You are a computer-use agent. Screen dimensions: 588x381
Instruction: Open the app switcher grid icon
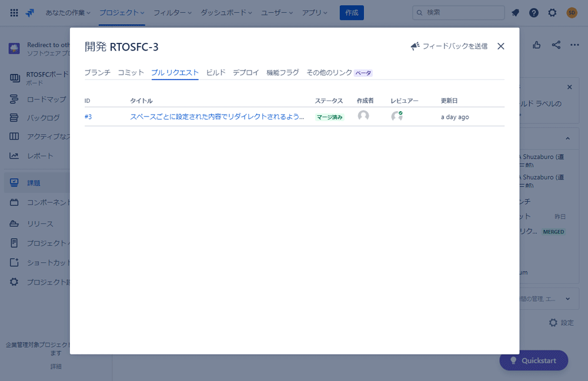tap(14, 13)
